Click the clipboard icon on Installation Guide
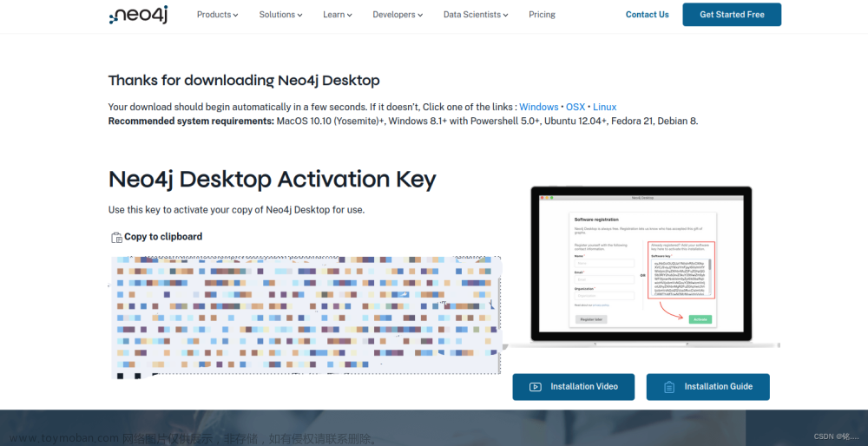 [x=669, y=387]
